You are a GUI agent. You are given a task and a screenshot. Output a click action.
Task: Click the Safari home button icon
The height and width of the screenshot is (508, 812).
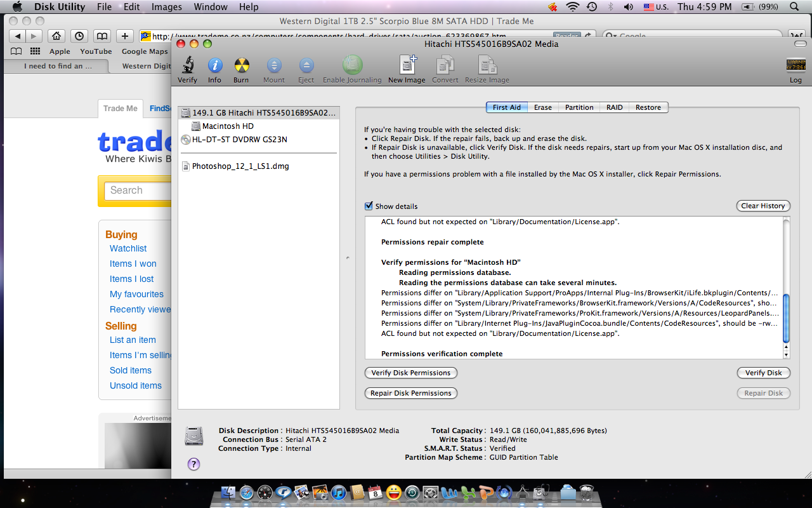click(56, 36)
